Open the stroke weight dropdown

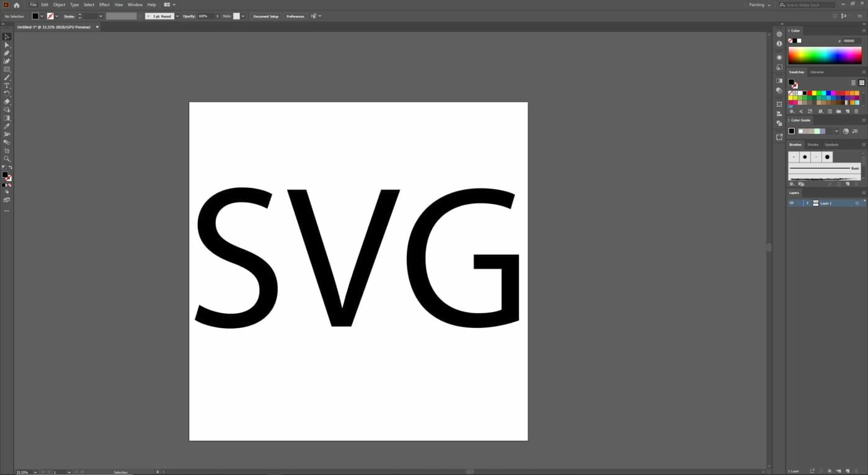100,16
